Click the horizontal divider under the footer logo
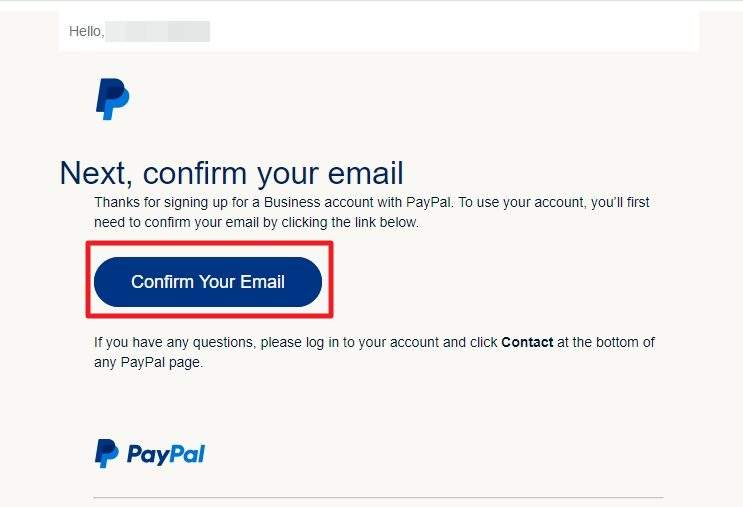The width and height of the screenshot is (743, 507). pyautogui.click(x=378, y=498)
